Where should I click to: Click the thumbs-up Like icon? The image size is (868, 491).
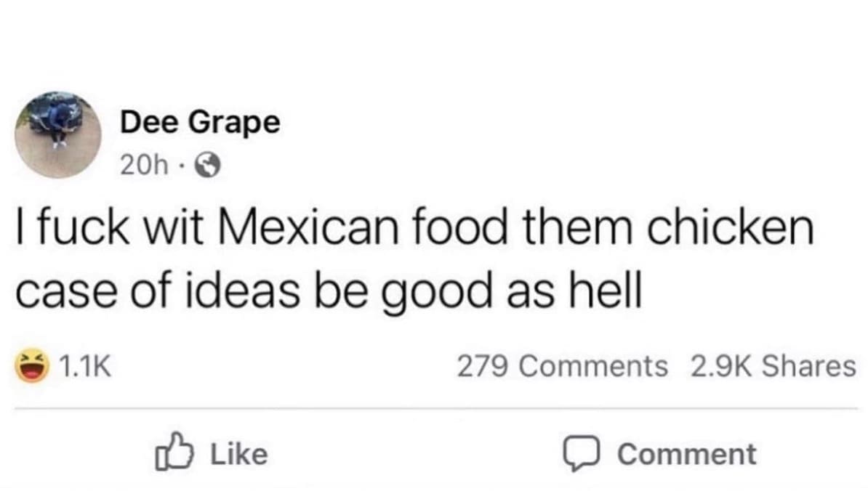tap(171, 453)
